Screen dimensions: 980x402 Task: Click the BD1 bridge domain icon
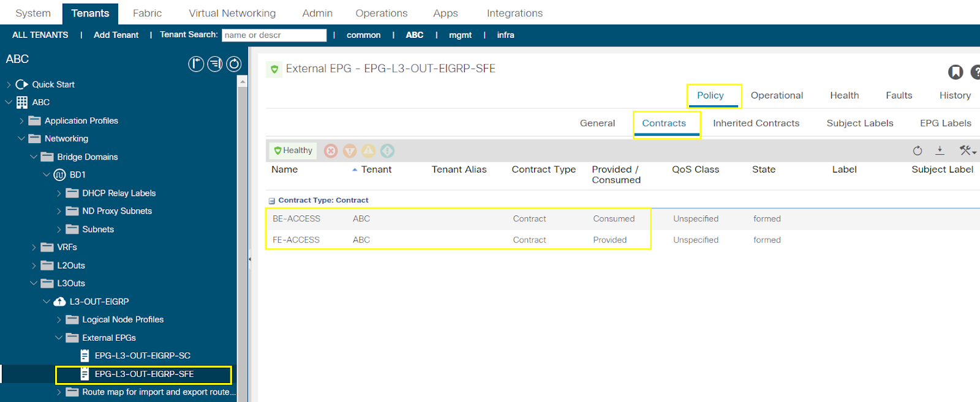59,175
